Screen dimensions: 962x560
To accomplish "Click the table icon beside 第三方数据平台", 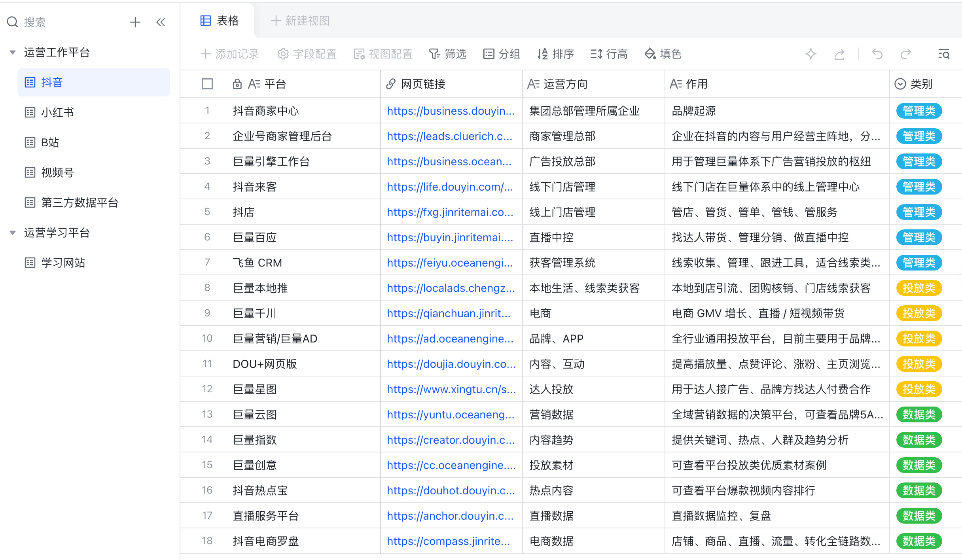I will (30, 202).
